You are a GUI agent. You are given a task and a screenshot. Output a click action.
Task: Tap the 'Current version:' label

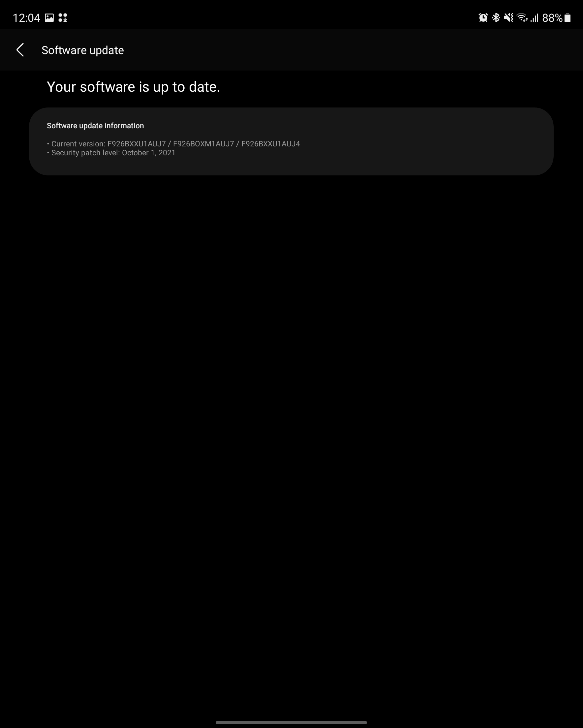pos(78,144)
